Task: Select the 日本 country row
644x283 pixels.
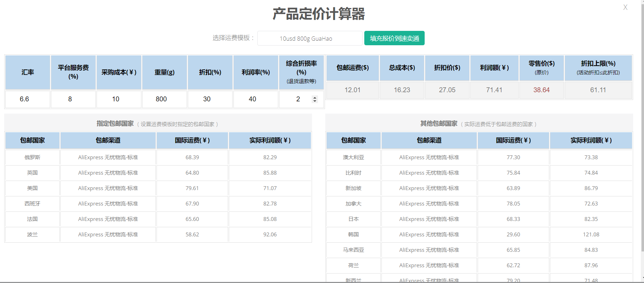Action: pos(479,219)
